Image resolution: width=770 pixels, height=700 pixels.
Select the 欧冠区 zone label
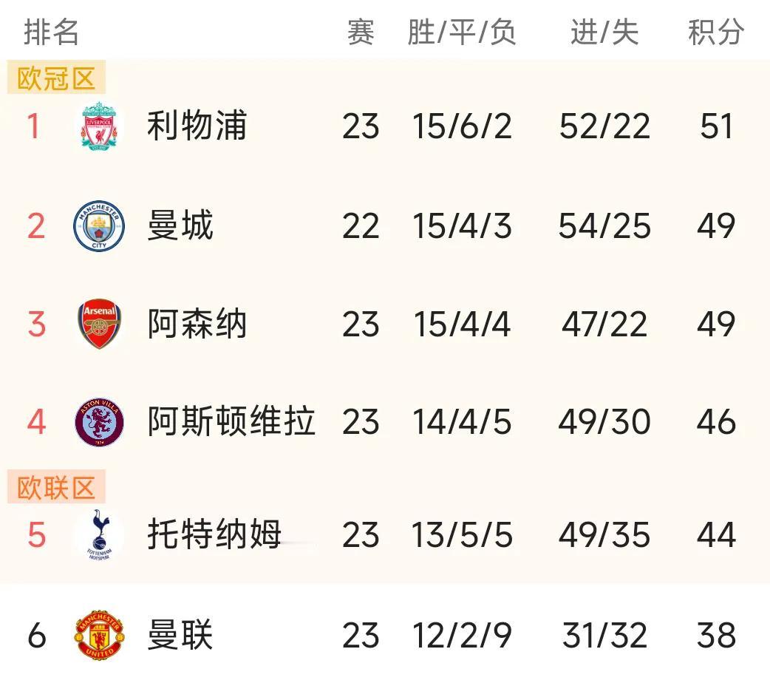56,77
